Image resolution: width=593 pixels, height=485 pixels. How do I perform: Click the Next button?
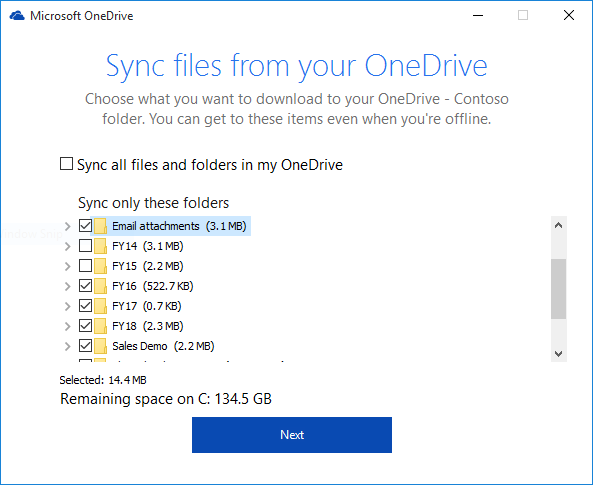pyautogui.click(x=292, y=435)
